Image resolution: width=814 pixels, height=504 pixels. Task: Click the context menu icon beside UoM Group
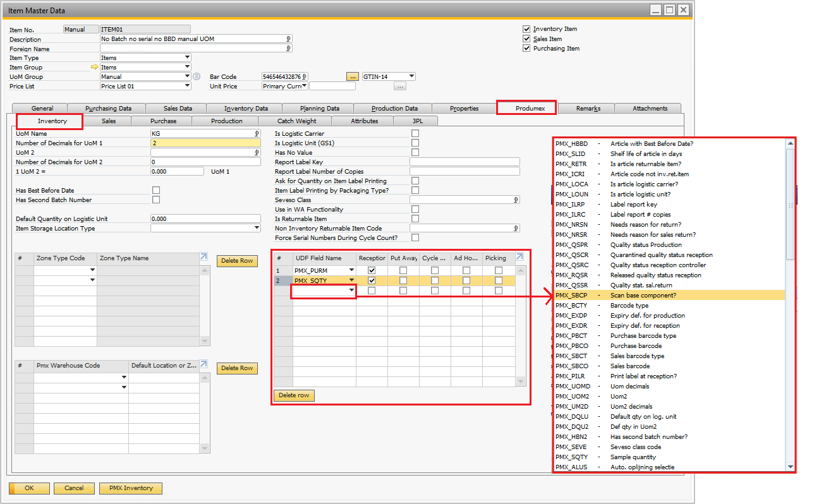coord(198,76)
